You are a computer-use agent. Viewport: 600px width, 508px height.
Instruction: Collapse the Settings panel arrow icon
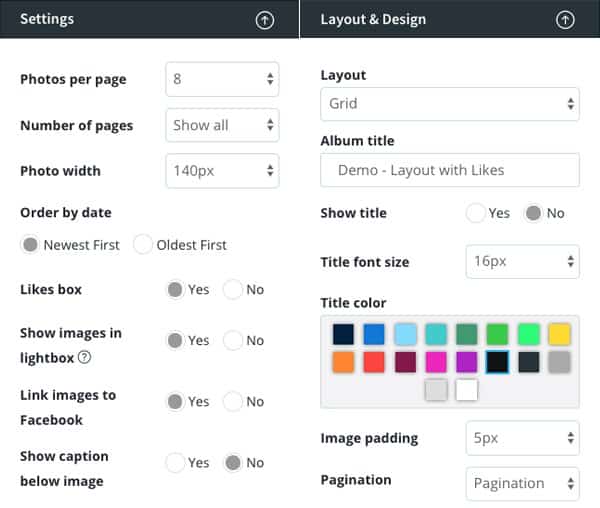[x=264, y=20]
